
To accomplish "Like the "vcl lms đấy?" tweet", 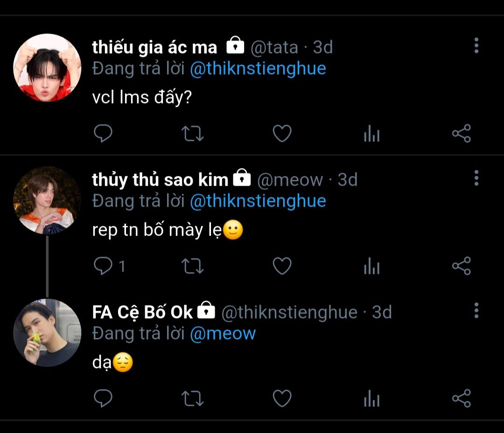I will (x=282, y=134).
